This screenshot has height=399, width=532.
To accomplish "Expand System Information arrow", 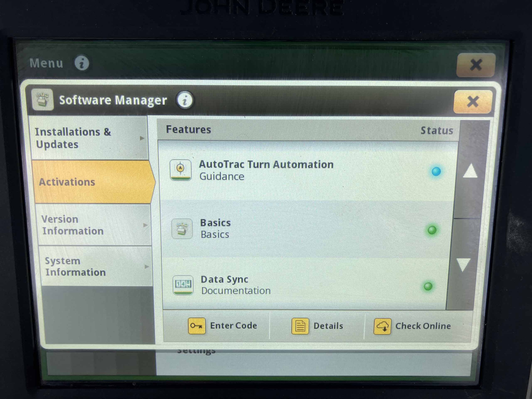I will 147,266.
